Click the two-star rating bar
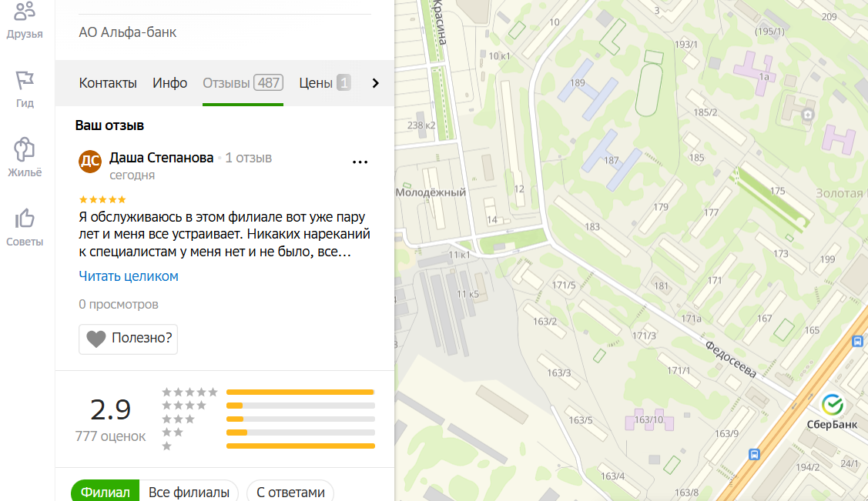 [300, 433]
